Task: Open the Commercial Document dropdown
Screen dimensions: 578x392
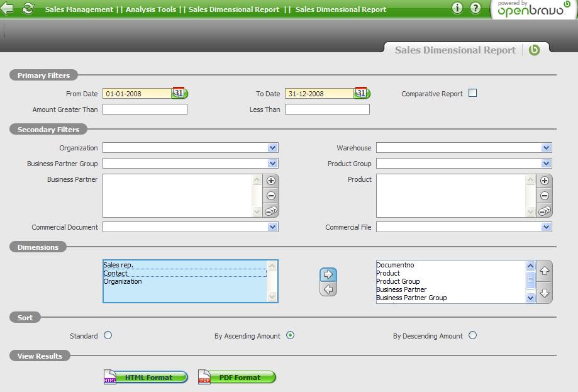Action: (x=272, y=227)
